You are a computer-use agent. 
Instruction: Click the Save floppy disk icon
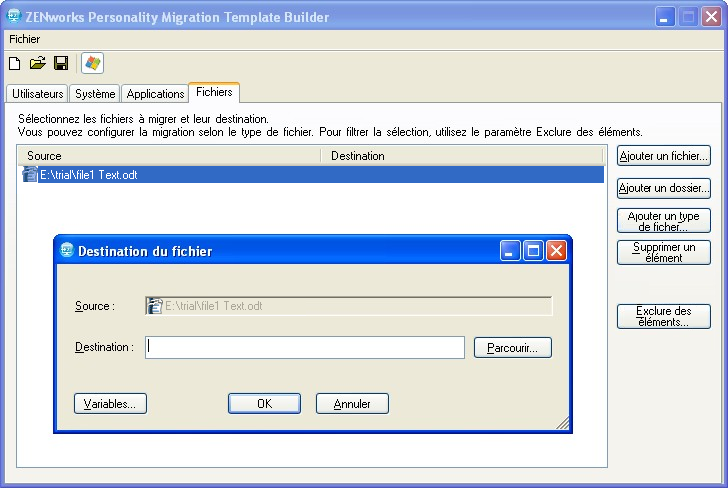(x=61, y=63)
